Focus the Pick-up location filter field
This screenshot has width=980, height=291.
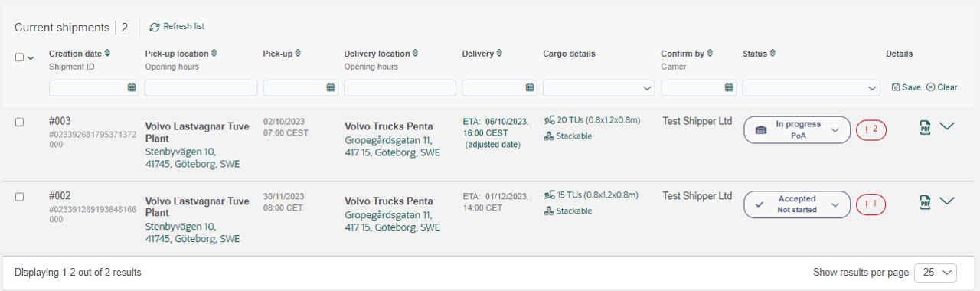[201, 88]
